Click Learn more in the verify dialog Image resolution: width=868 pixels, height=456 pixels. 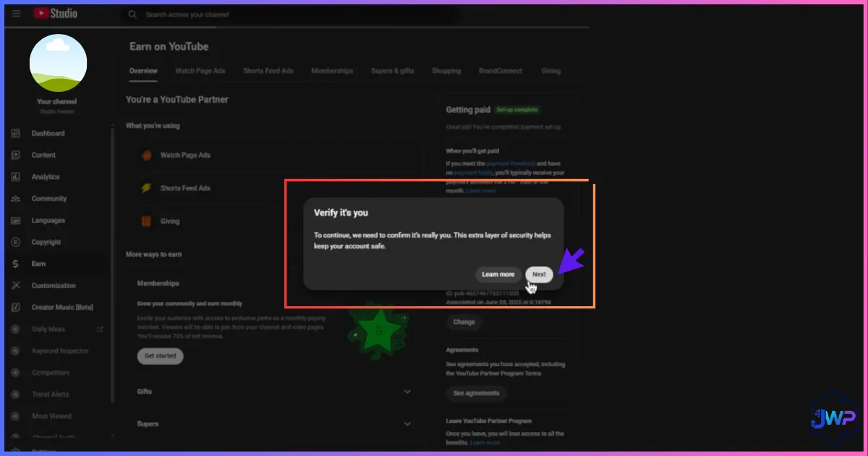pyautogui.click(x=498, y=274)
